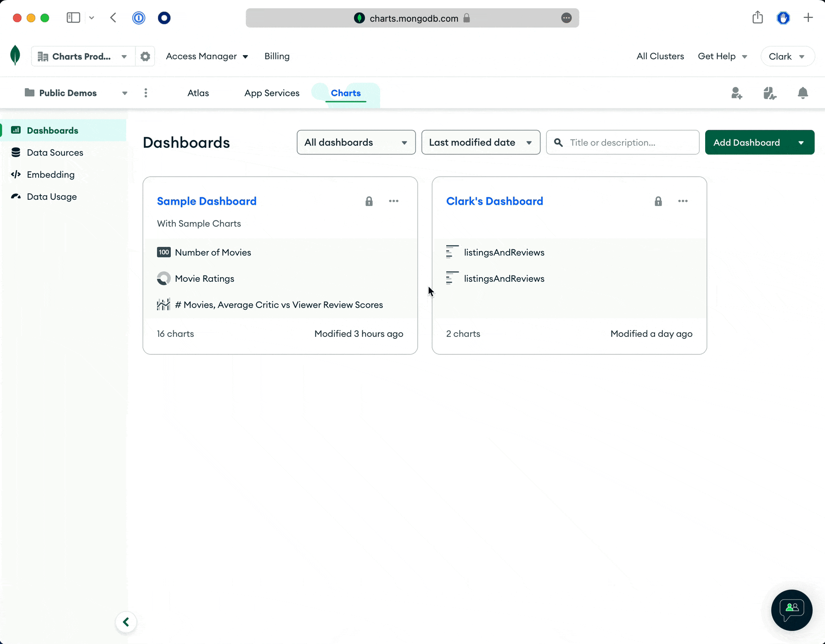
Task: Click the first listingsAndReviews chart entry
Action: 504,252
